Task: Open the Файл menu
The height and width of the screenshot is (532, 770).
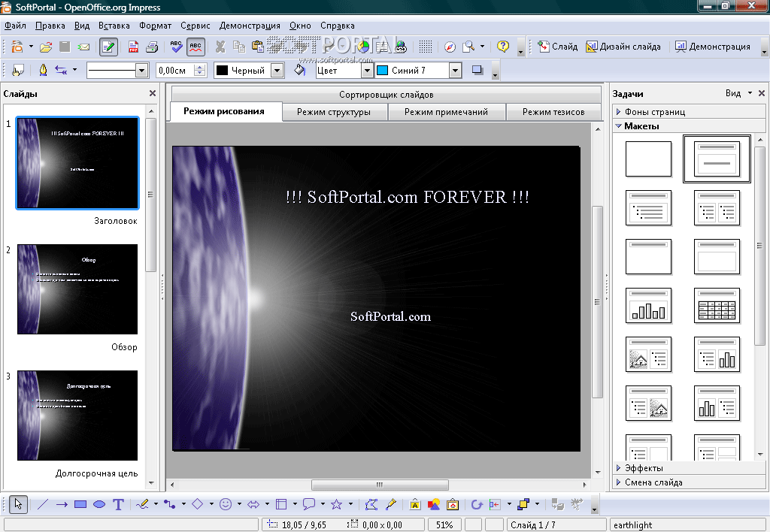Action: pyautogui.click(x=15, y=26)
